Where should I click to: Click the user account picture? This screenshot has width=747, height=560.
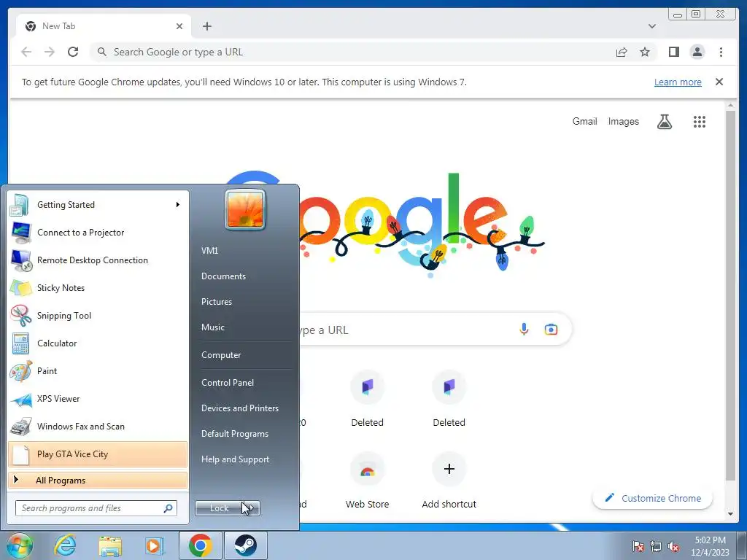tap(245, 209)
